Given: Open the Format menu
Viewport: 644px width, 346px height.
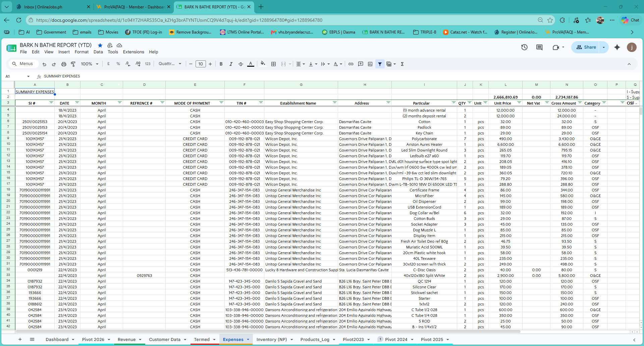Looking at the screenshot, I should tap(82, 52).
